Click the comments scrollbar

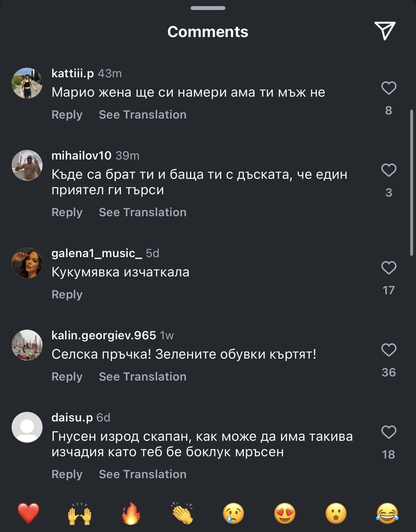411,182
